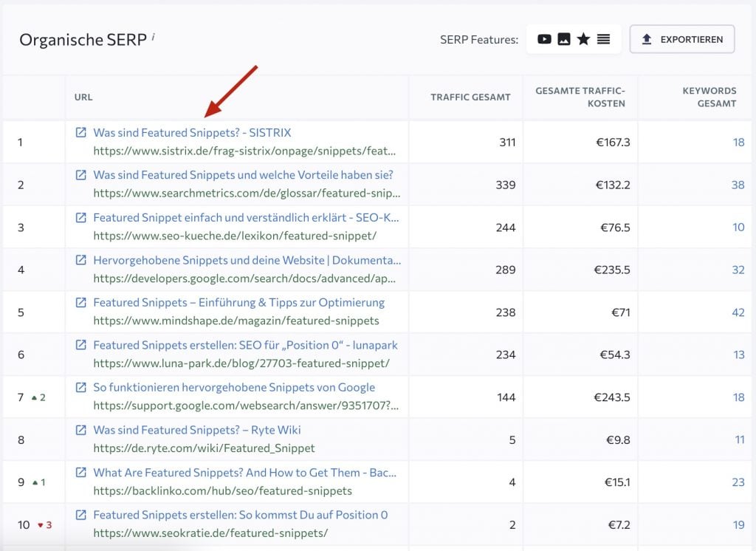Toggle the video SERP feature filter

(544, 38)
